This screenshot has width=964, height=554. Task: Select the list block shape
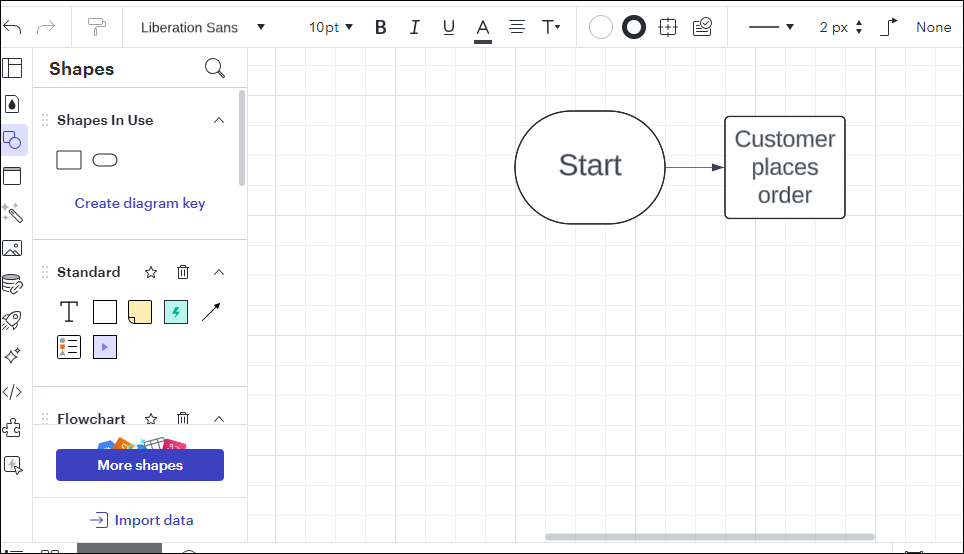click(x=69, y=347)
